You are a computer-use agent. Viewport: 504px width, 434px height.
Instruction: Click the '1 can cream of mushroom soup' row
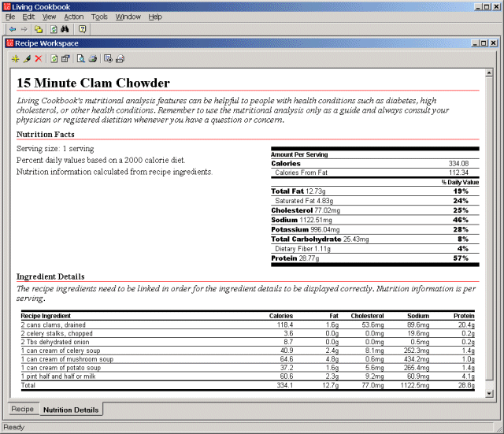248,359
